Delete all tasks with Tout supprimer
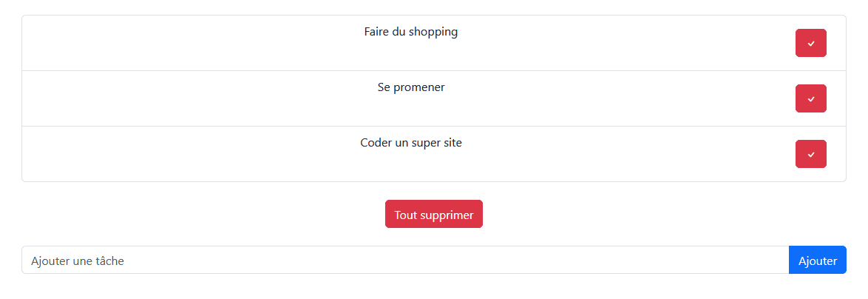 coord(434,214)
